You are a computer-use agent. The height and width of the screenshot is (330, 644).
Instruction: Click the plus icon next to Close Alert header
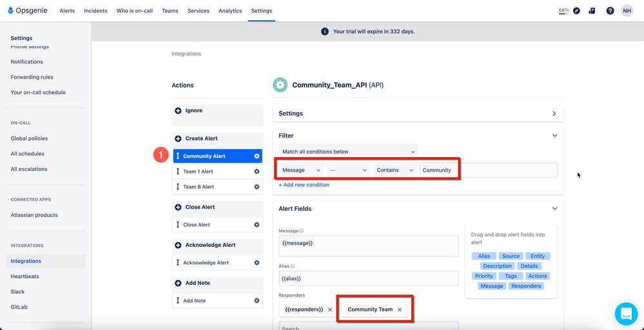[179, 208]
